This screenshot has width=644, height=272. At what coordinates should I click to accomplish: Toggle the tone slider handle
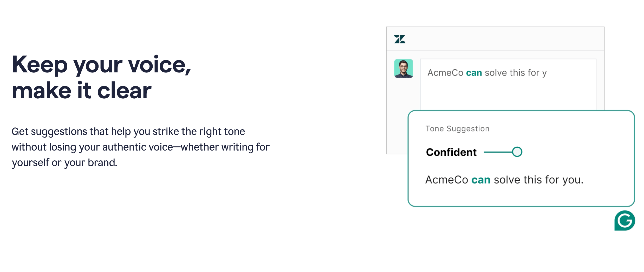517,152
